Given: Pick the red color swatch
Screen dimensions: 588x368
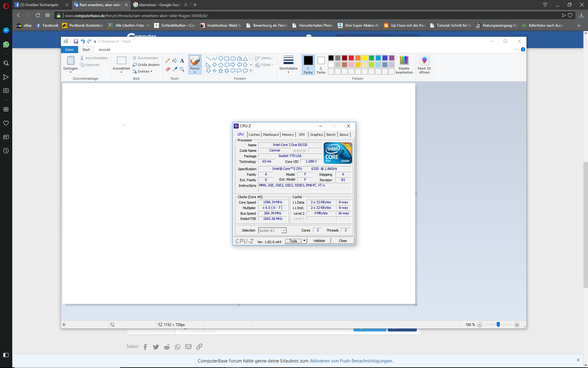Looking at the screenshot, I should click(351, 58).
